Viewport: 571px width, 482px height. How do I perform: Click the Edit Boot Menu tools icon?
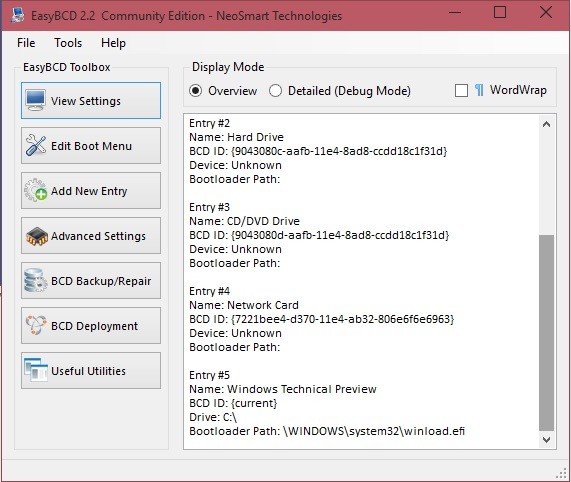pos(36,145)
